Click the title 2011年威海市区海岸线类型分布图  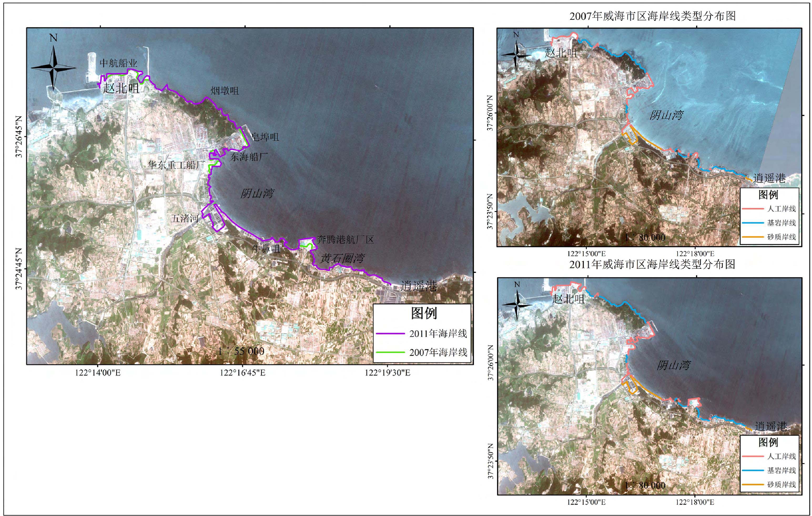[x=652, y=264]
